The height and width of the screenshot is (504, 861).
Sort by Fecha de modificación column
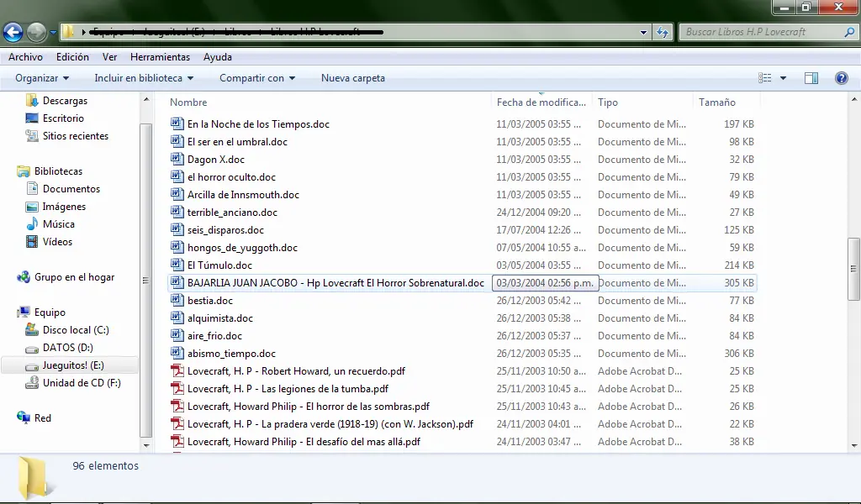click(541, 102)
